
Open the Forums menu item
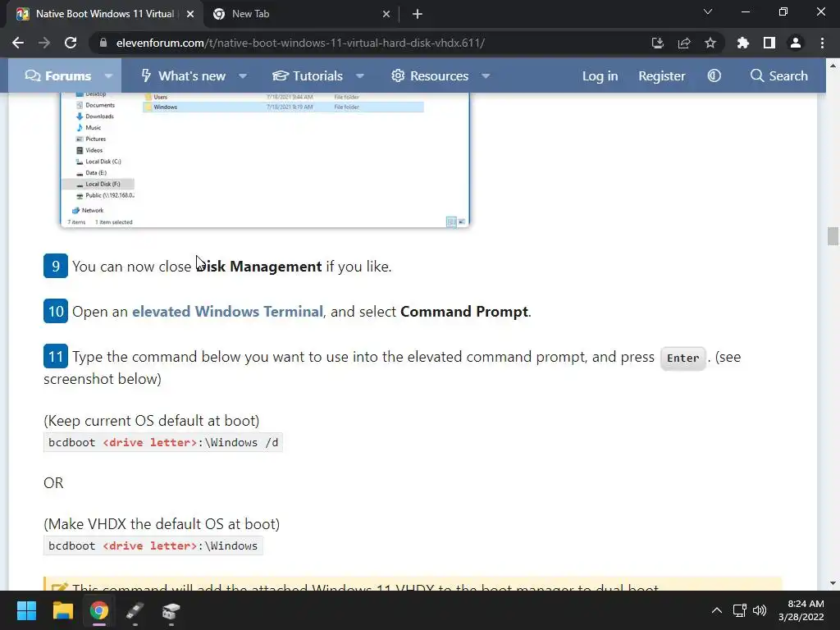coord(58,75)
